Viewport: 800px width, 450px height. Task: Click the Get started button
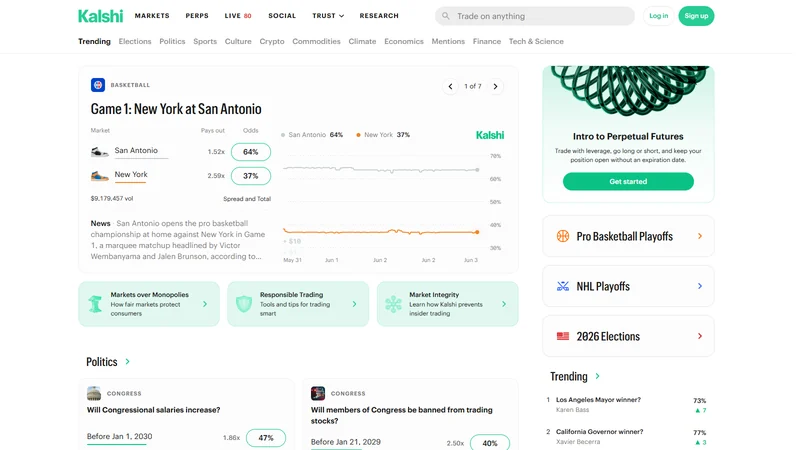[x=628, y=182]
